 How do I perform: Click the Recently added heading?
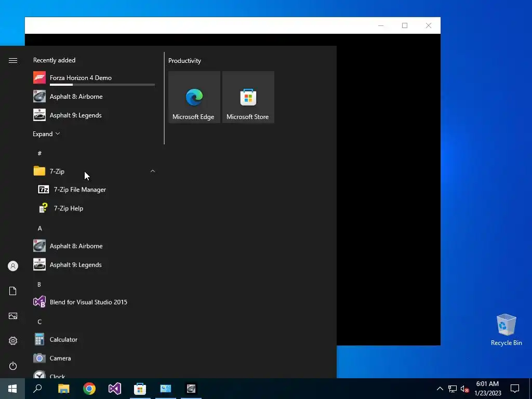pyautogui.click(x=54, y=60)
